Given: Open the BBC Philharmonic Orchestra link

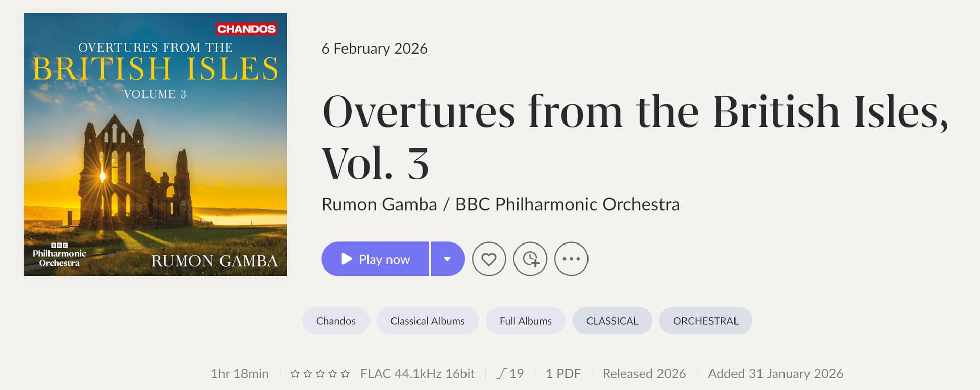Looking at the screenshot, I should point(567,205).
